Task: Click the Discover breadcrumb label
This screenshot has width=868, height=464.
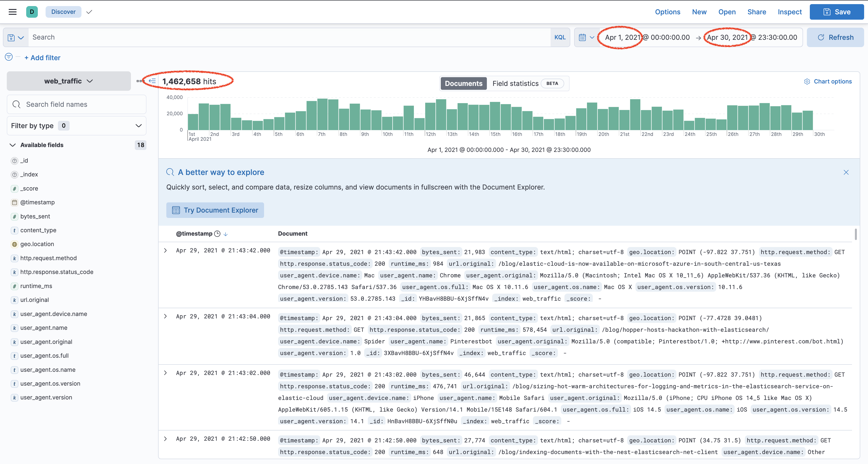Action: (x=63, y=12)
